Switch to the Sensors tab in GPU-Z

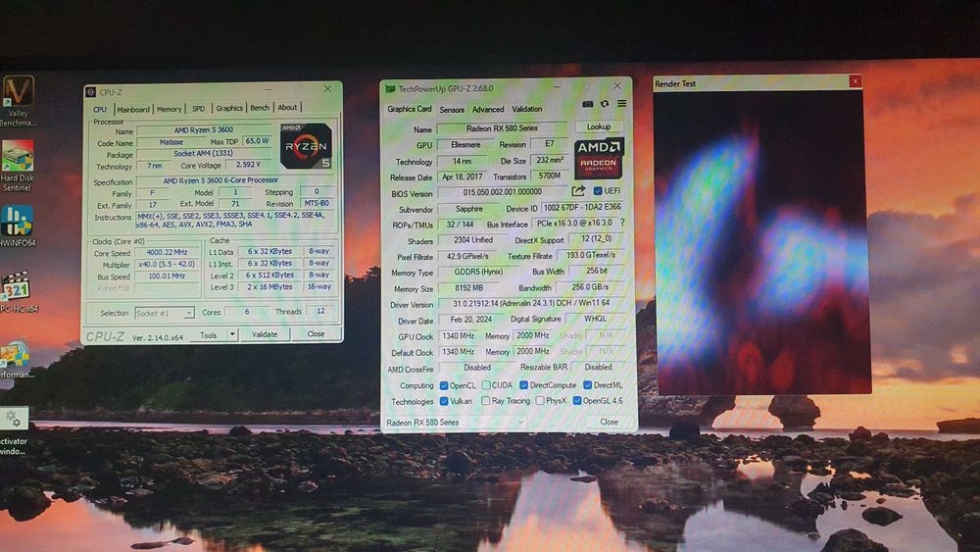[451, 110]
